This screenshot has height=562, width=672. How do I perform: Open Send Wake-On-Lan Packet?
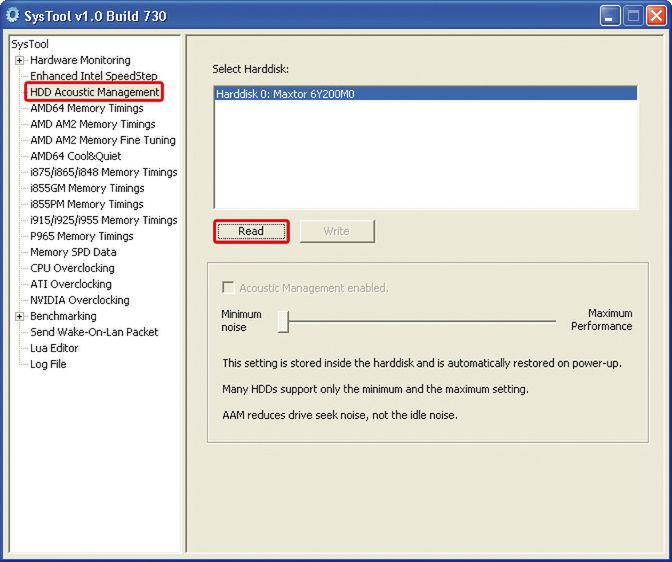(x=94, y=332)
